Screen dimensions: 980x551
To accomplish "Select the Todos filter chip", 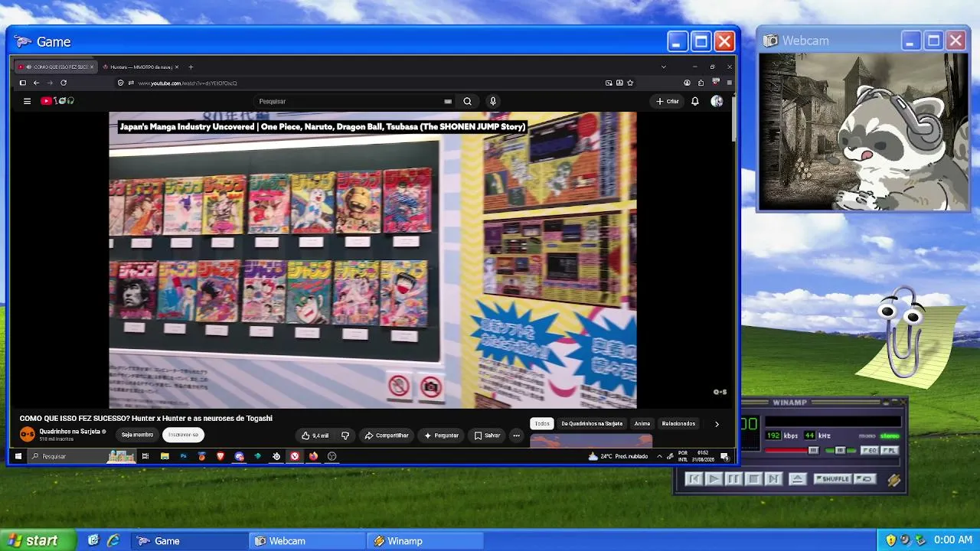I will 542,424.
